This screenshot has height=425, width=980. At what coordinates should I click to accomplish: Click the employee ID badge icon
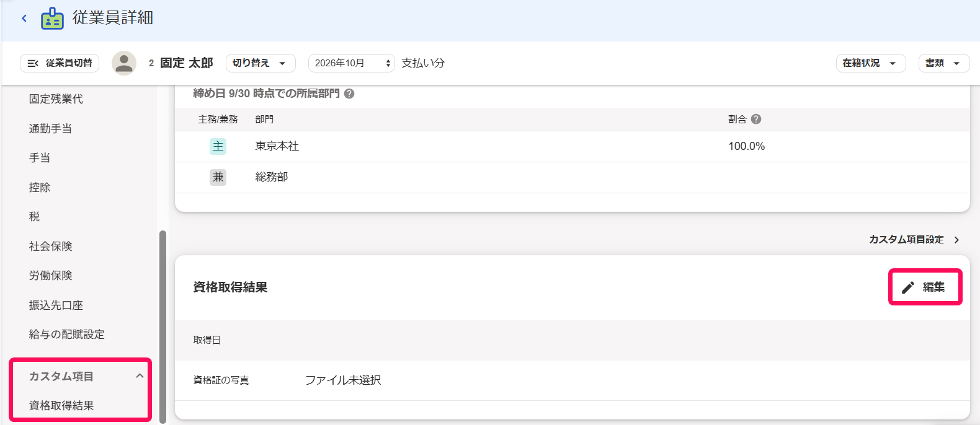point(52,19)
